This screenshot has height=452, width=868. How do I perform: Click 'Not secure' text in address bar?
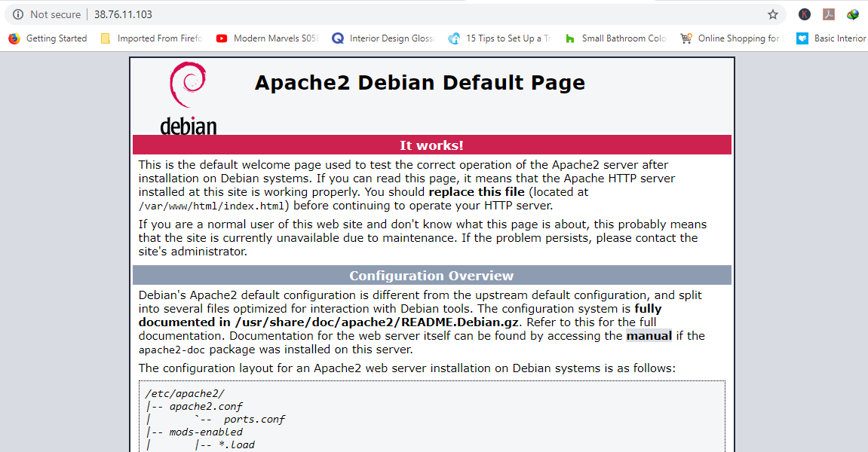[55, 14]
